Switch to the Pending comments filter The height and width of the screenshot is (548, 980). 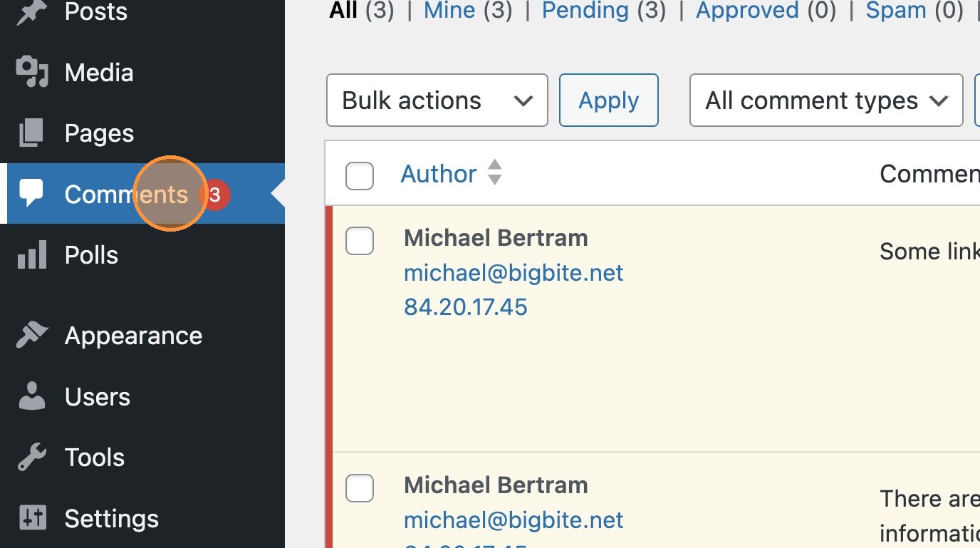[585, 11]
